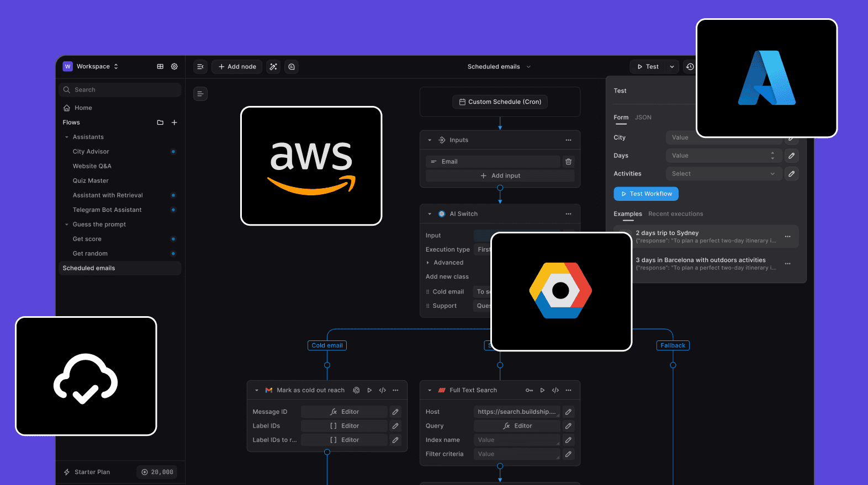View code of Full Text Search node
Screen dimensions: 868x485
click(555, 390)
